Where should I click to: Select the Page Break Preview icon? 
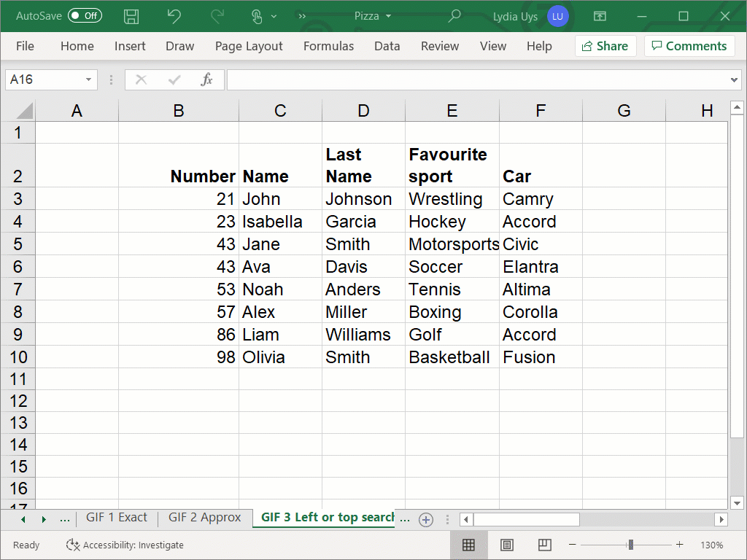point(543,545)
